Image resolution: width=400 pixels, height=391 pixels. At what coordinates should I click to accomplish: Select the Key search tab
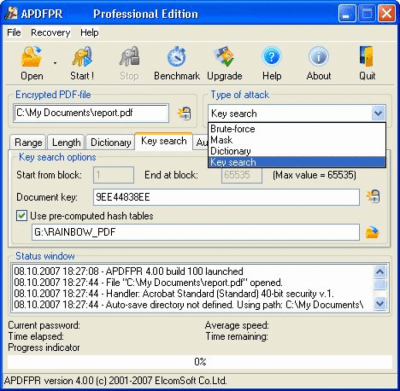(164, 141)
